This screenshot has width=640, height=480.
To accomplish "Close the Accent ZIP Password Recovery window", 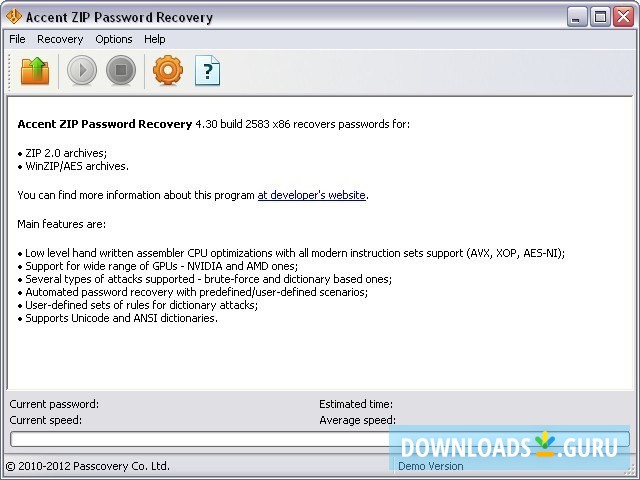I will [624, 17].
